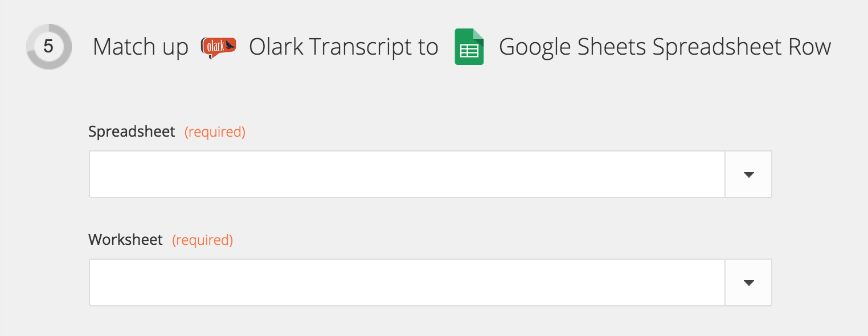Viewport: 868px width, 336px height.
Task: Focus the Spreadsheet selection field
Action: coord(407,174)
